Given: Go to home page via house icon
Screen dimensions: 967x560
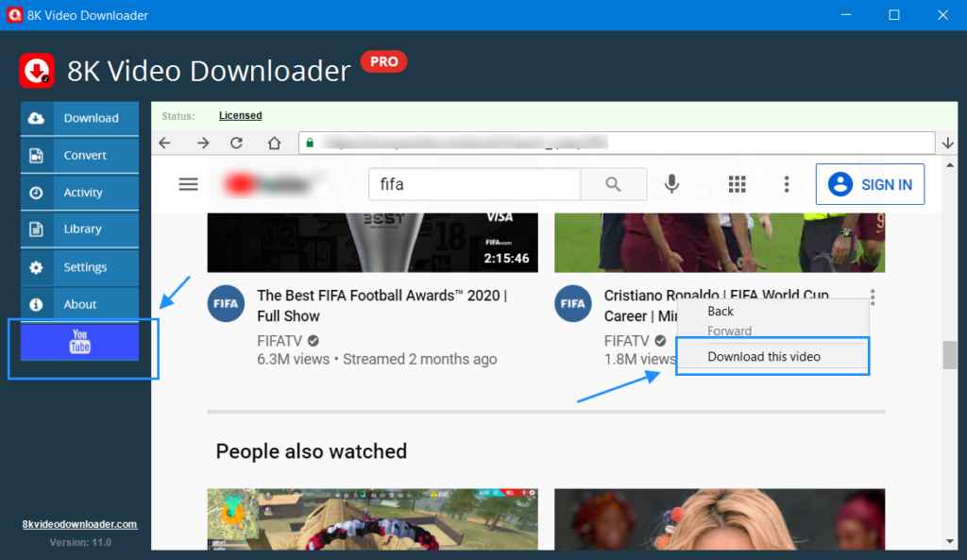Looking at the screenshot, I should 274,143.
